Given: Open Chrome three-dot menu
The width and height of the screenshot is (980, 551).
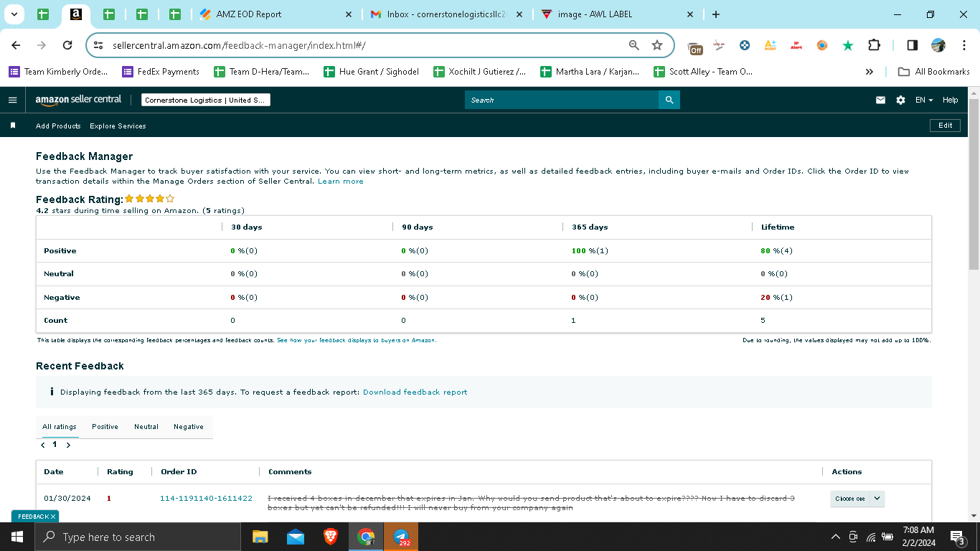Looking at the screenshot, I should tap(964, 45).
